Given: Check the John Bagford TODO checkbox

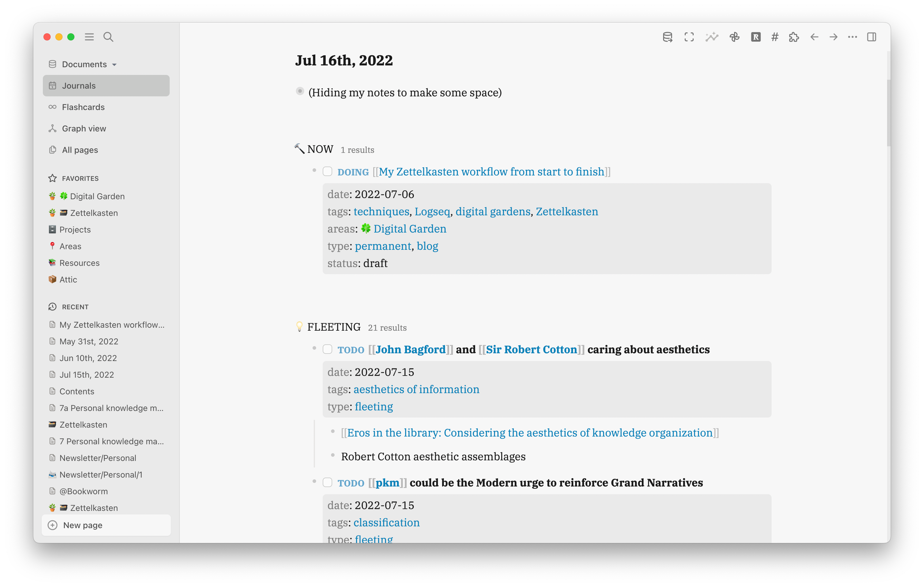Looking at the screenshot, I should click(327, 349).
